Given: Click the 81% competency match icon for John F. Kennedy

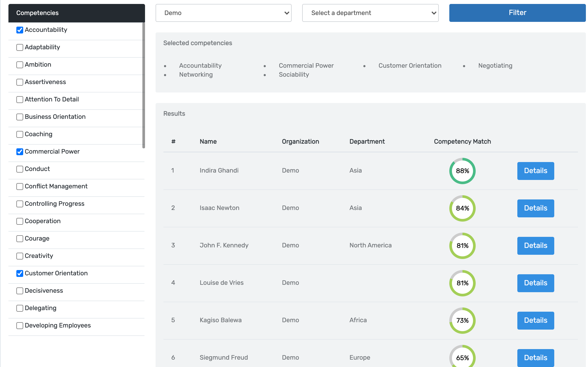Looking at the screenshot, I should (x=462, y=245).
